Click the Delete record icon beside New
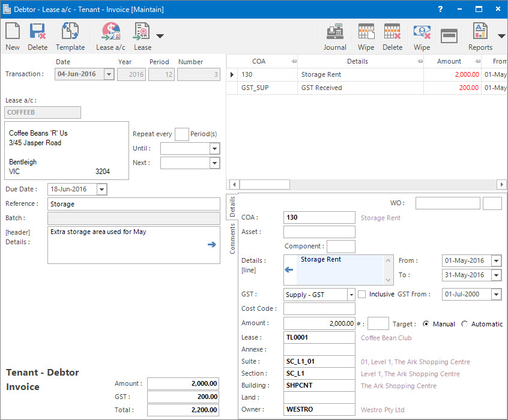508x420 pixels. tap(38, 36)
